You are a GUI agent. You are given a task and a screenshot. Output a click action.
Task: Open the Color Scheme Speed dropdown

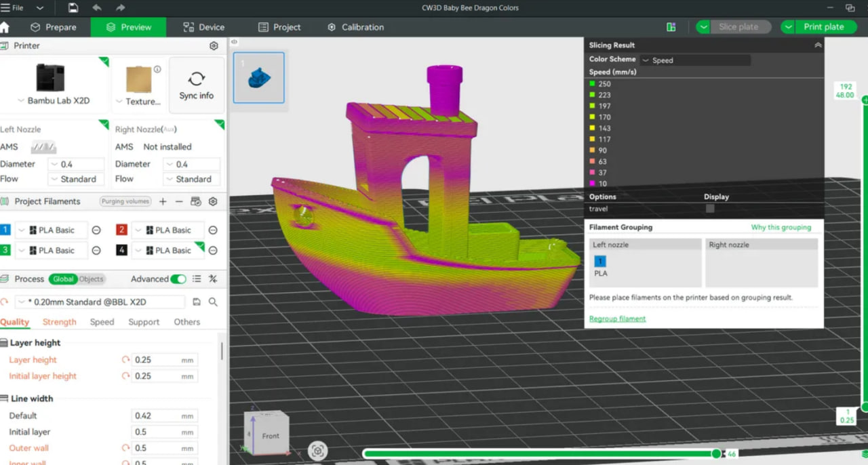tap(695, 60)
